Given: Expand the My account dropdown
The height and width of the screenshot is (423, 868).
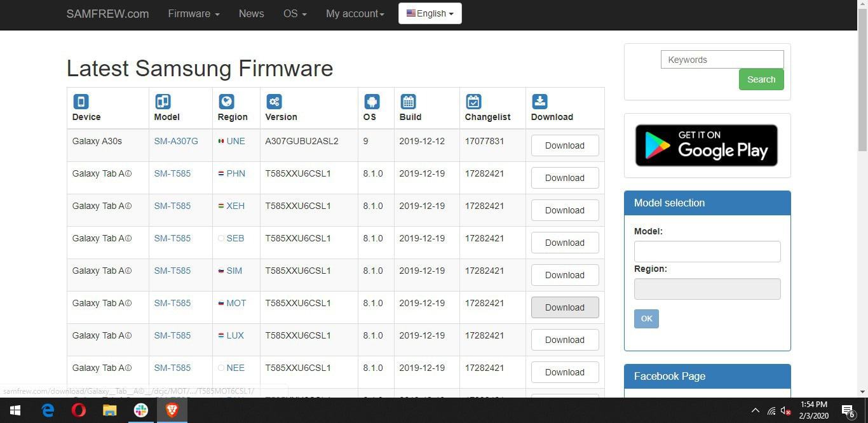Looking at the screenshot, I should [355, 13].
